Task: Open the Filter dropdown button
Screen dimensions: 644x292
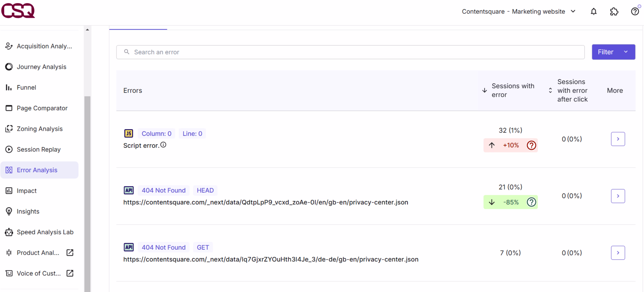Action: coord(613,52)
